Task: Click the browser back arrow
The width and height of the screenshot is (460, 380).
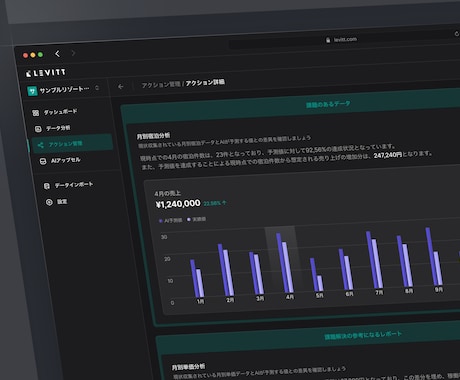Action: 58,54
